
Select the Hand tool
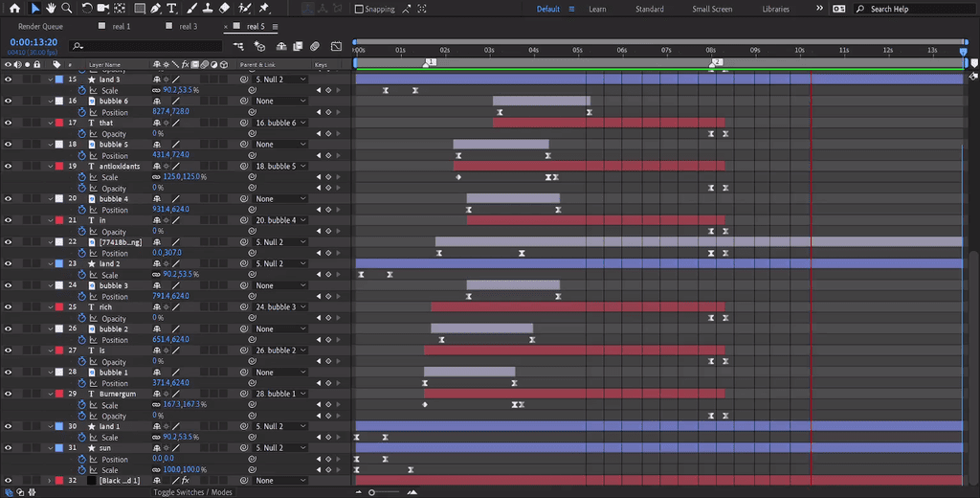tap(51, 9)
